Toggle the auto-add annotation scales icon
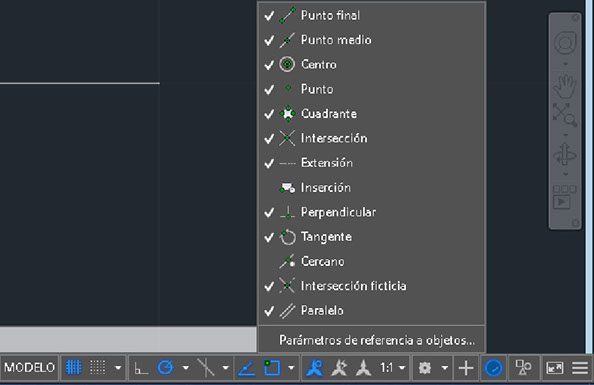This screenshot has height=385, width=594. (339, 368)
